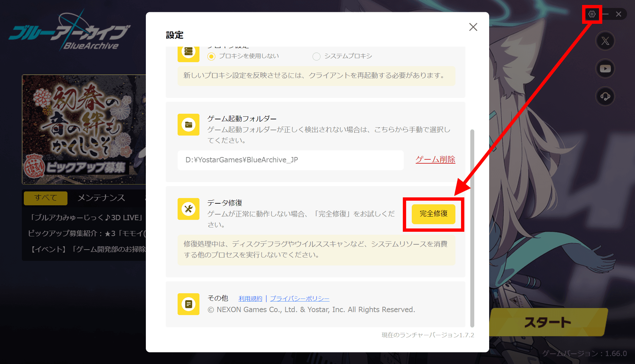Open the プライバシーポリシー link

click(x=300, y=299)
